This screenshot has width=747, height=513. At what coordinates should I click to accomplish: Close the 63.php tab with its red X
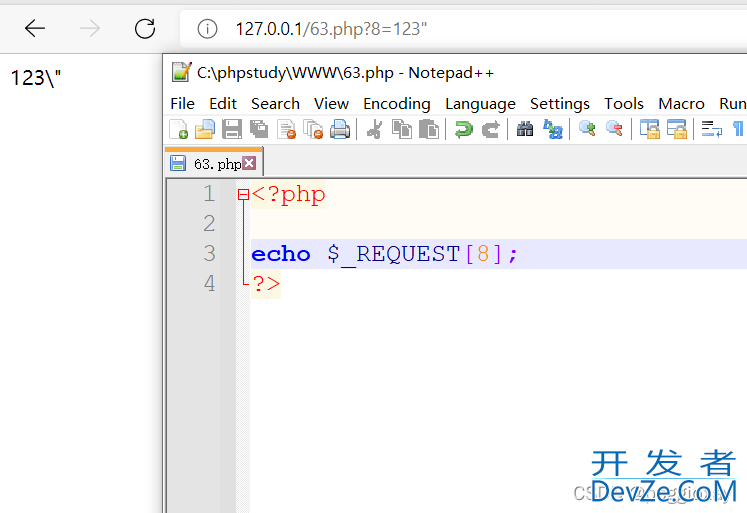[249, 163]
